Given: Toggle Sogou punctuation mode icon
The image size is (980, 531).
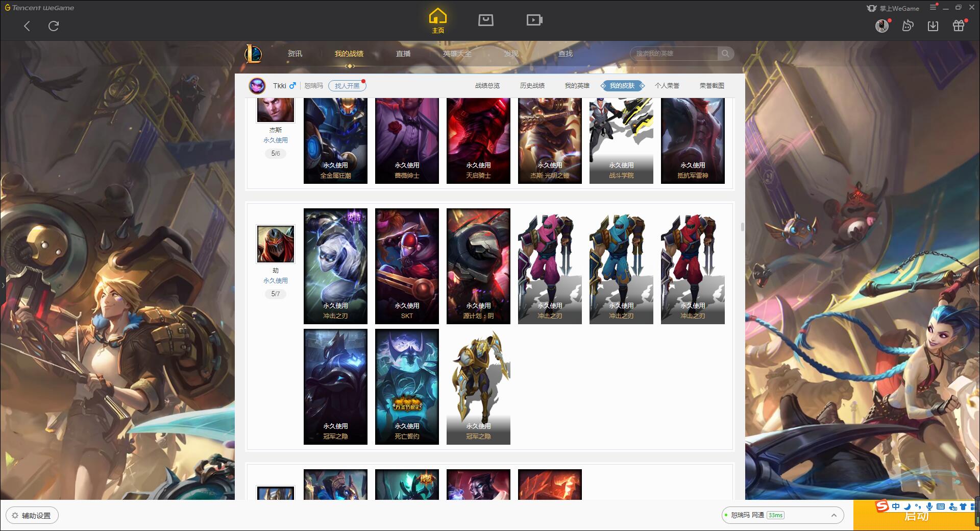Looking at the screenshot, I should click(x=918, y=506).
